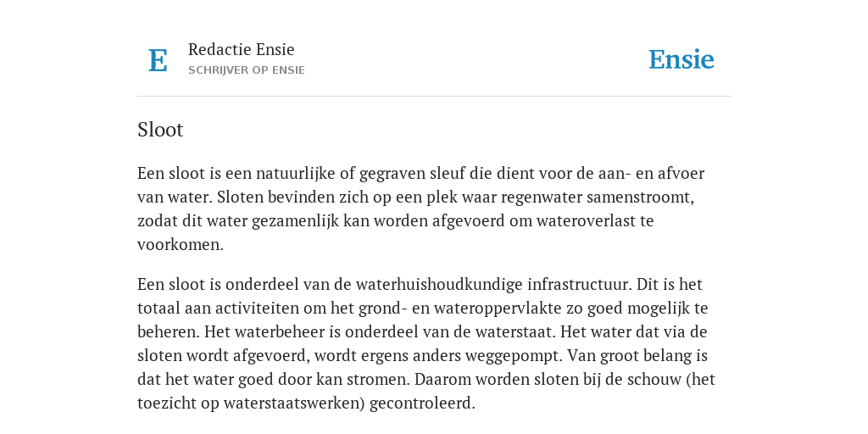
Task: Open the Ensie logo link
Action: (x=682, y=59)
